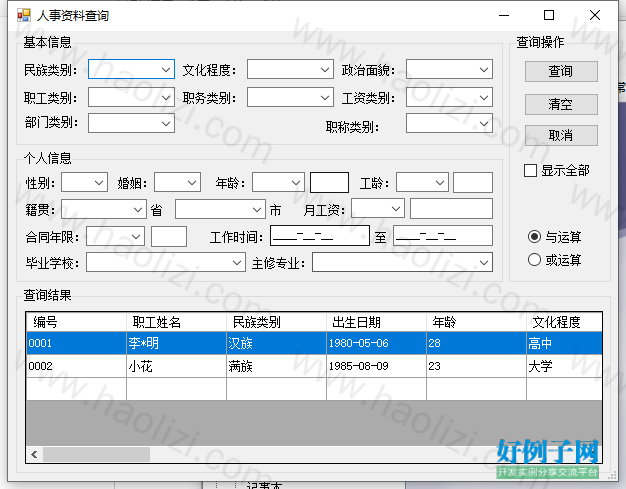Click the 月工资 amount text box
Image resolution: width=626 pixels, height=489 pixels.
click(x=451, y=208)
